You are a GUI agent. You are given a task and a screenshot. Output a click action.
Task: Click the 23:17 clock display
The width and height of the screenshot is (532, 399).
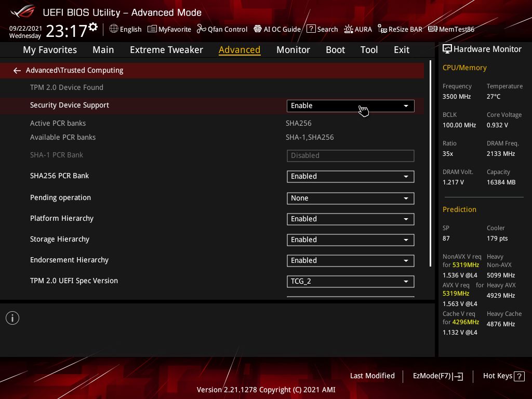coord(66,31)
